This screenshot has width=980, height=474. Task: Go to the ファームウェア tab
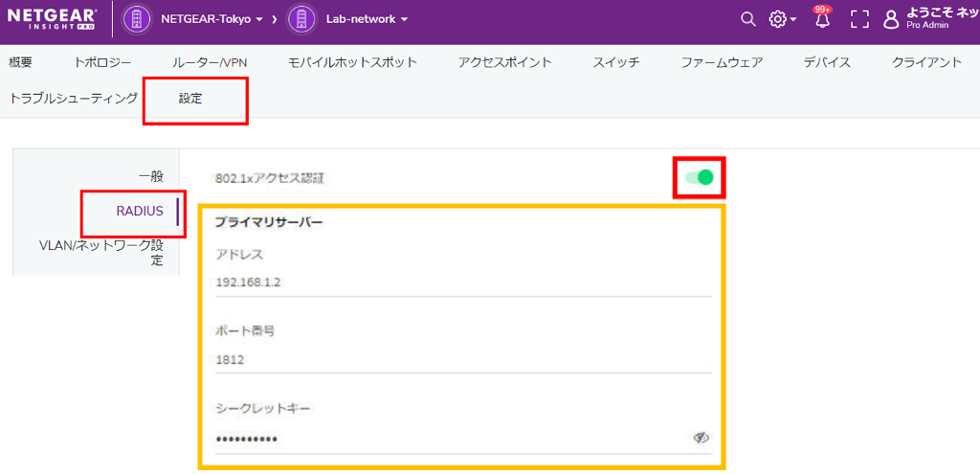722,62
